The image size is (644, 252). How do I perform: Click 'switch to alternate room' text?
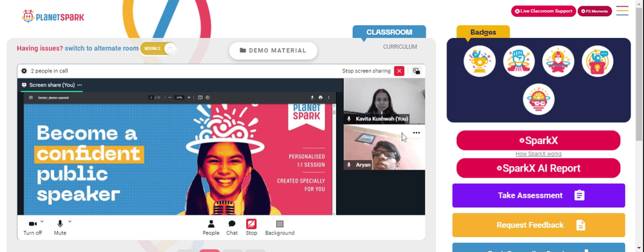[x=102, y=48]
